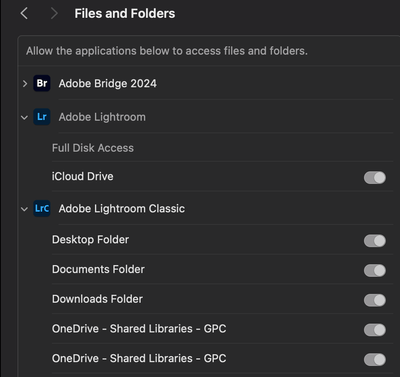Click the Full Disk Access row
The image size is (400, 377).
coord(222,148)
